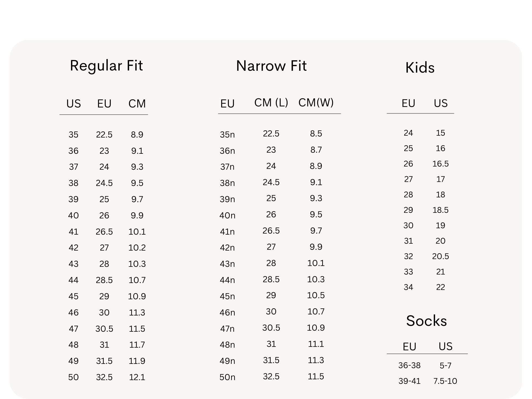This screenshot has width=532, height=399.
Task: Select the Socks section title
Action: tap(426, 321)
